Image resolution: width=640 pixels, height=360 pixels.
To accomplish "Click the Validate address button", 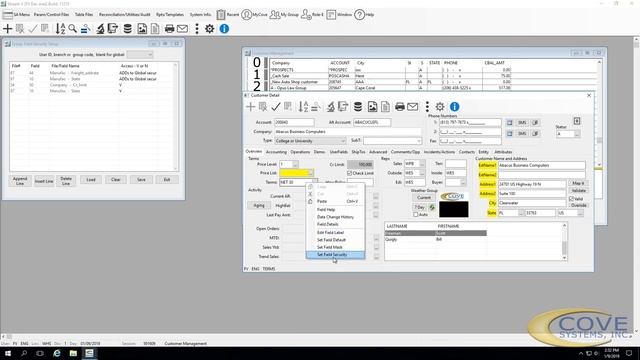I will pyautogui.click(x=578, y=191).
